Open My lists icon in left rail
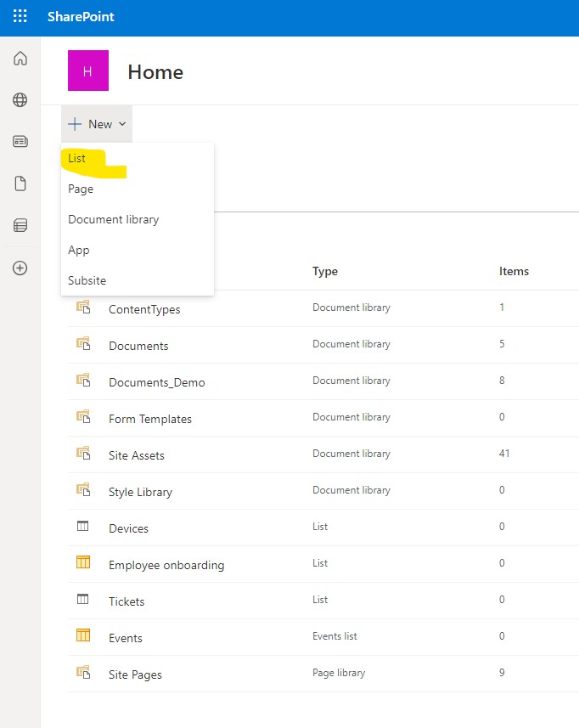 coord(20,225)
